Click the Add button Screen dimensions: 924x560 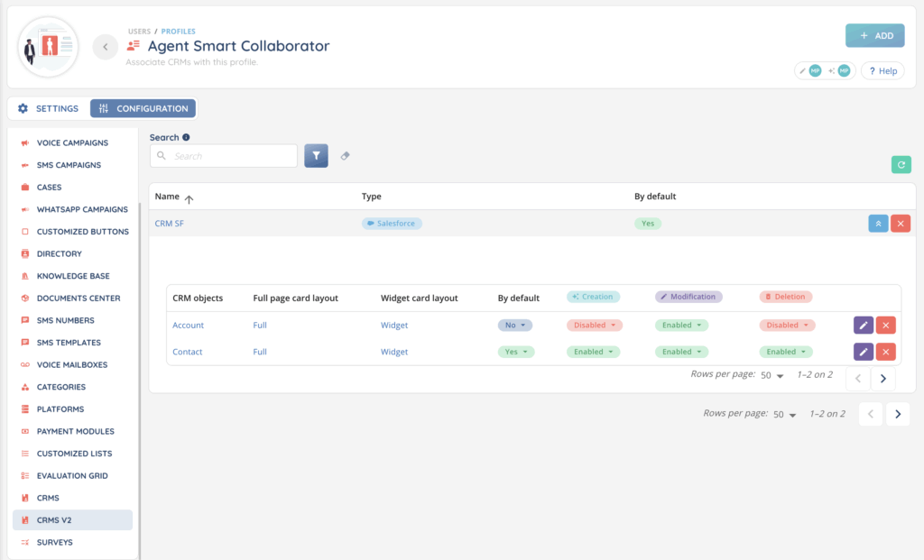click(x=874, y=36)
